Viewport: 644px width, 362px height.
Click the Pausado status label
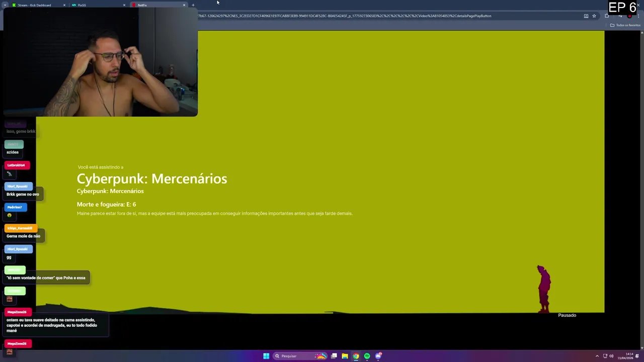point(567,315)
